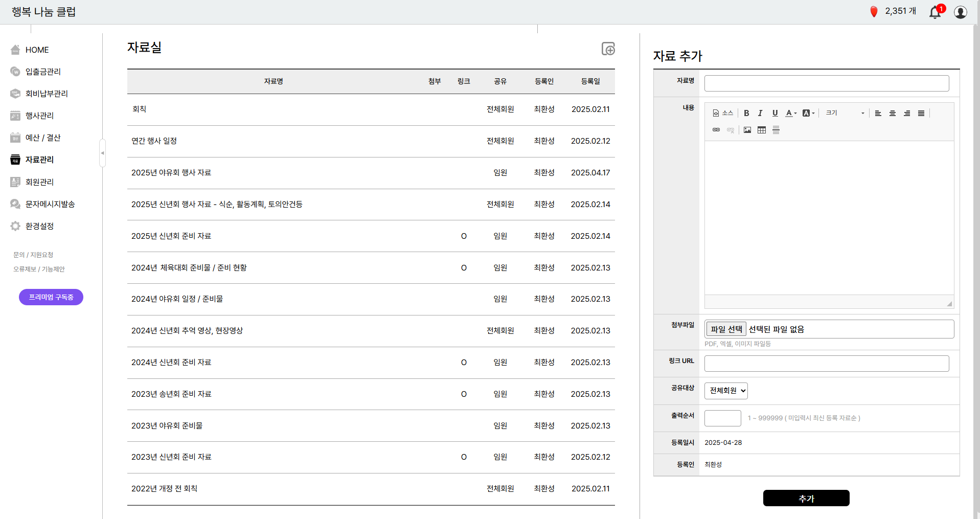Toggle bold formatting

click(x=746, y=113)
